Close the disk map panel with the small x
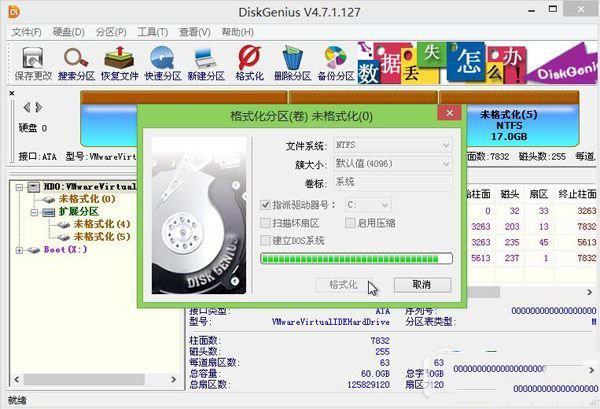The height and width of the screenshot is (409, 600). pyautogui.click(x=12, y=93)
